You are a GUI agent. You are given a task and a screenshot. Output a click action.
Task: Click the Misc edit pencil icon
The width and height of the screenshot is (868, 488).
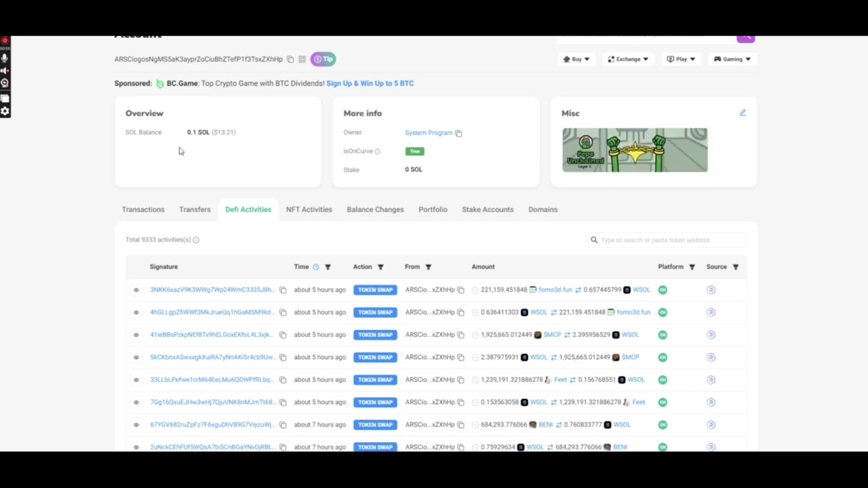tap(743, 113)
